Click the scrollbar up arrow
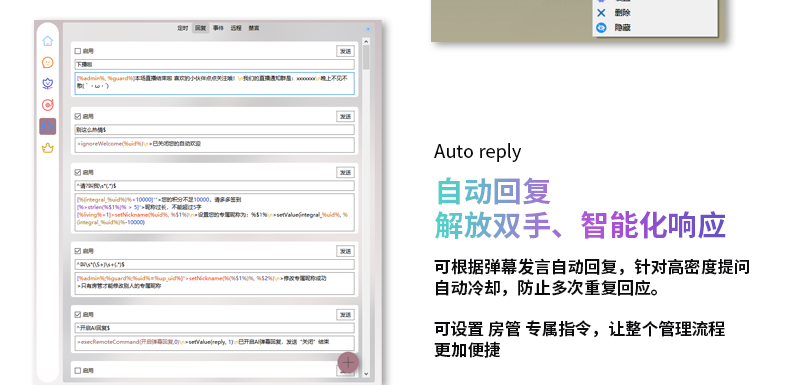801x385 pixels. [x=366, y=41]
